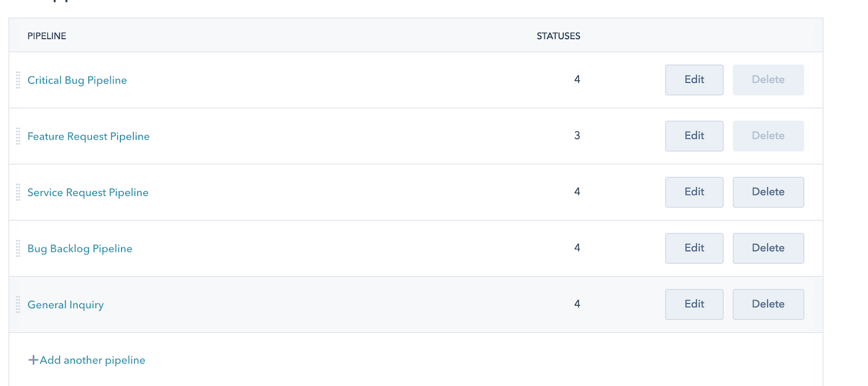868x386 pixels.
Task: Edit the Bug Backlog Pipeline
Action: pos(694,248)
